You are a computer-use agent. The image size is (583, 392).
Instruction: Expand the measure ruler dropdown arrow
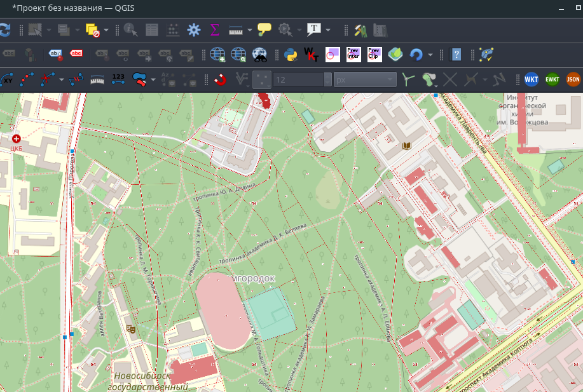[250, 30]
